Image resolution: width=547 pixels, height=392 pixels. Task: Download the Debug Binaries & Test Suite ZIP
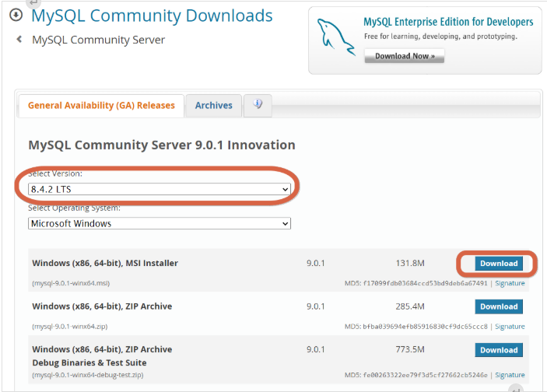tap(498, 350)
